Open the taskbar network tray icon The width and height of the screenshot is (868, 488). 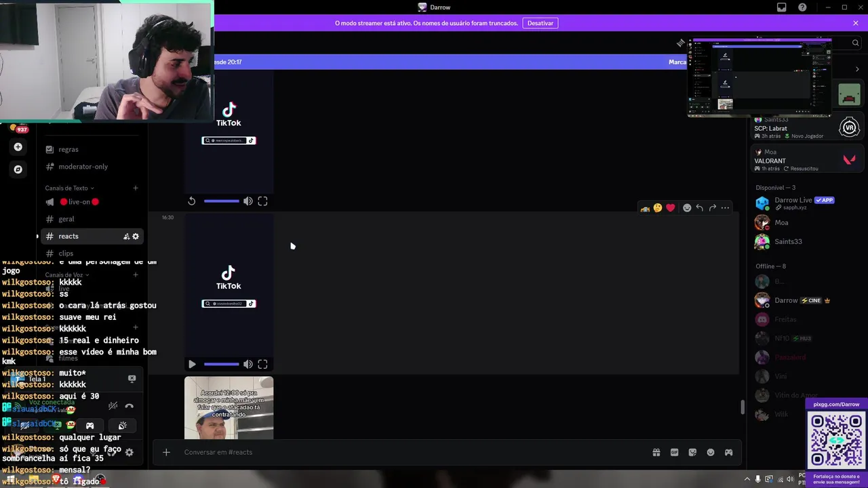(x=780, y=479)
